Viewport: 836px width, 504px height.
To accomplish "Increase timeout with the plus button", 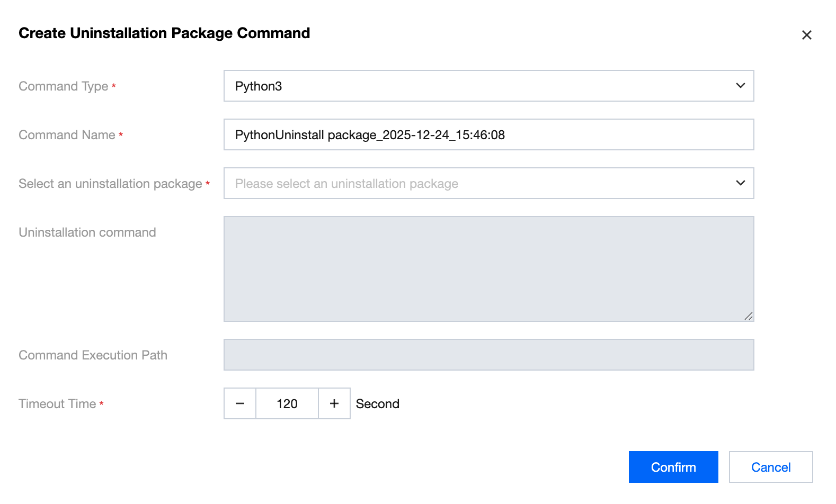I will pos(334,403).
